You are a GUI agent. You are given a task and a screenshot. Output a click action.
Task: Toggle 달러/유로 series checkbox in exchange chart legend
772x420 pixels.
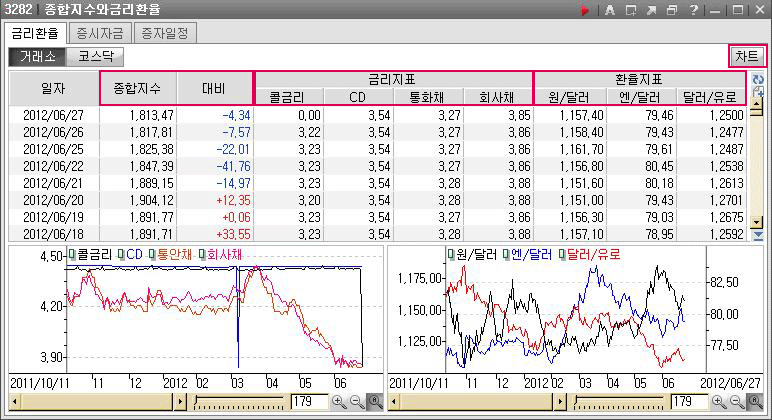(x=562, y=255)
